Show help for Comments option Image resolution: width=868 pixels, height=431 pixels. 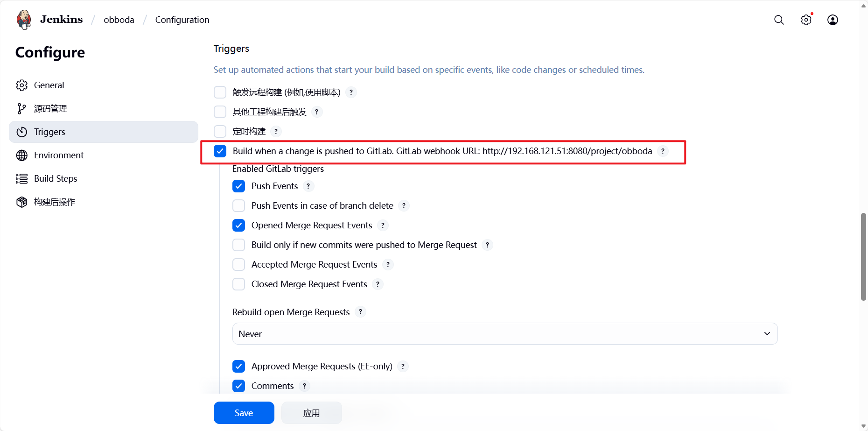305,386
